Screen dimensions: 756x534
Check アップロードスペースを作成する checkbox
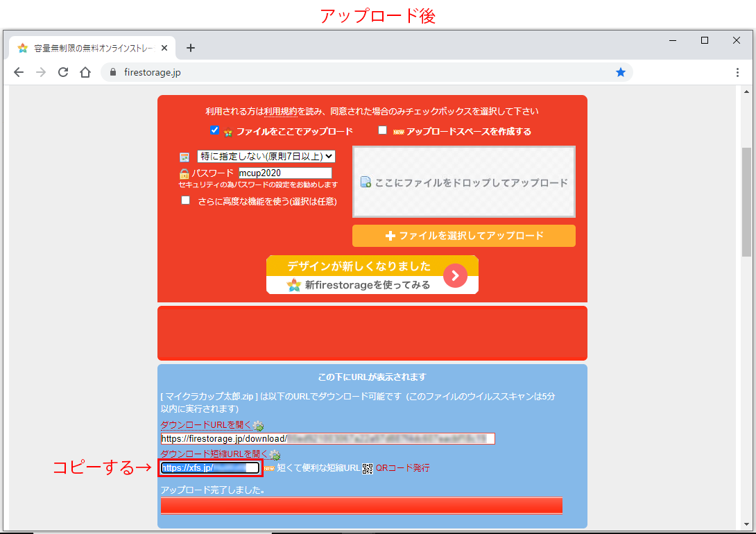382,130
